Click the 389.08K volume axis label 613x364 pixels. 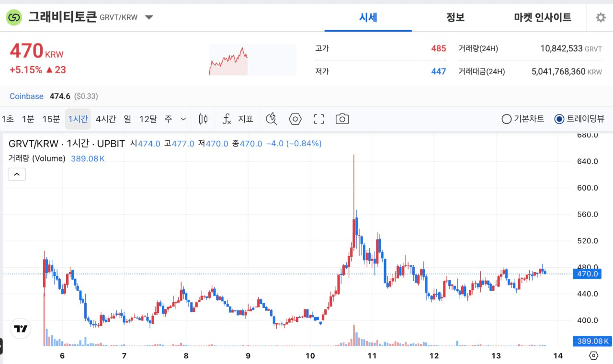tap(592, 341)
